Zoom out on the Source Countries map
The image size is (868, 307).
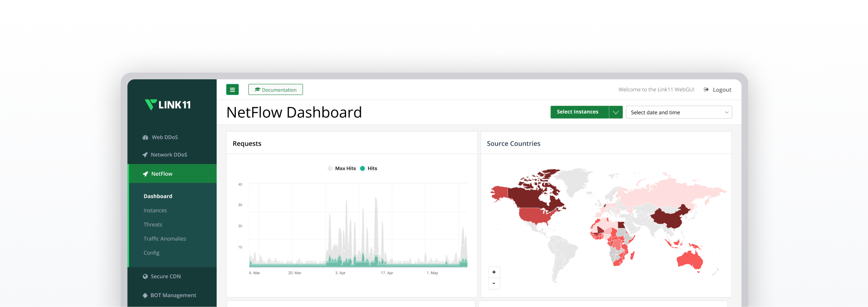pos(494,283)
